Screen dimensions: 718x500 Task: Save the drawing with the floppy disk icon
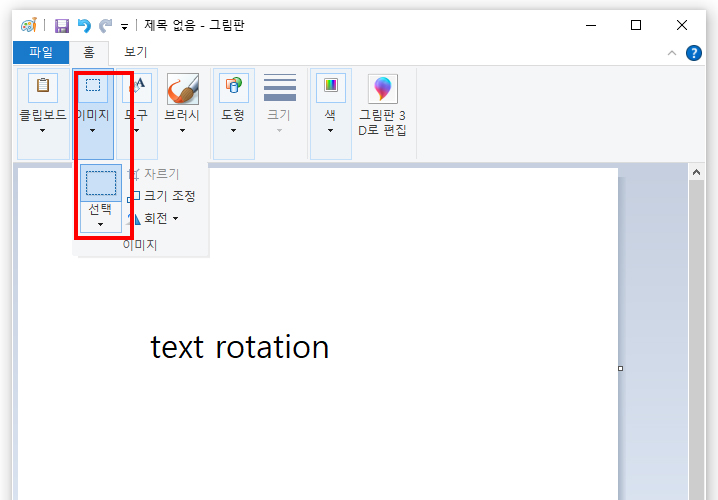(62, 26)
